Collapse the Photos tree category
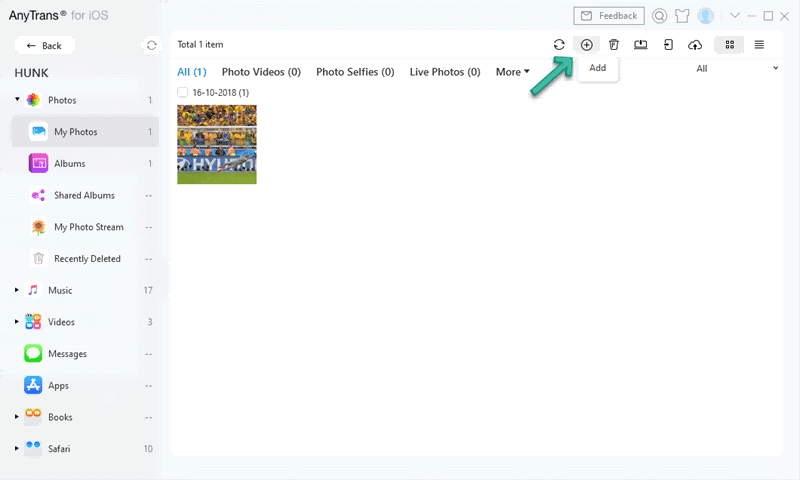 tap(17, 99)
